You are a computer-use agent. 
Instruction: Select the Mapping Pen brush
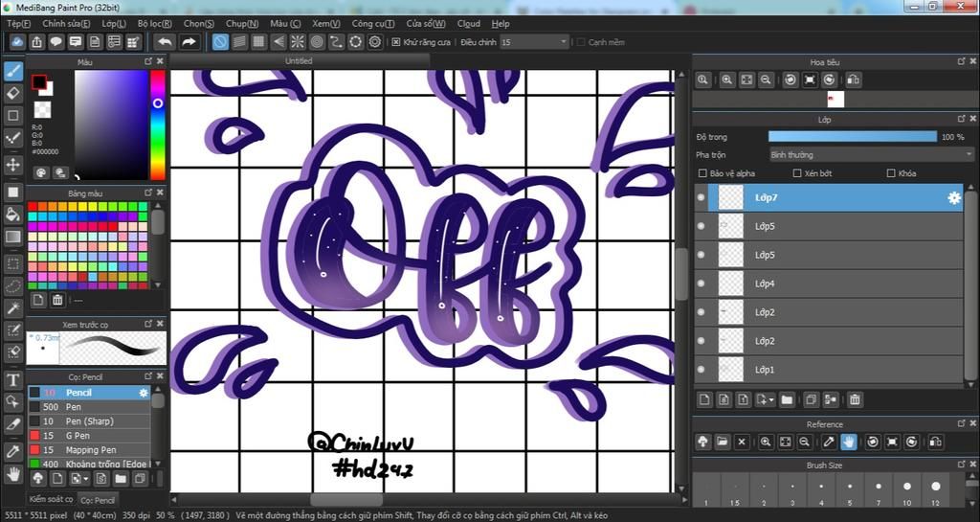point(89,450)
